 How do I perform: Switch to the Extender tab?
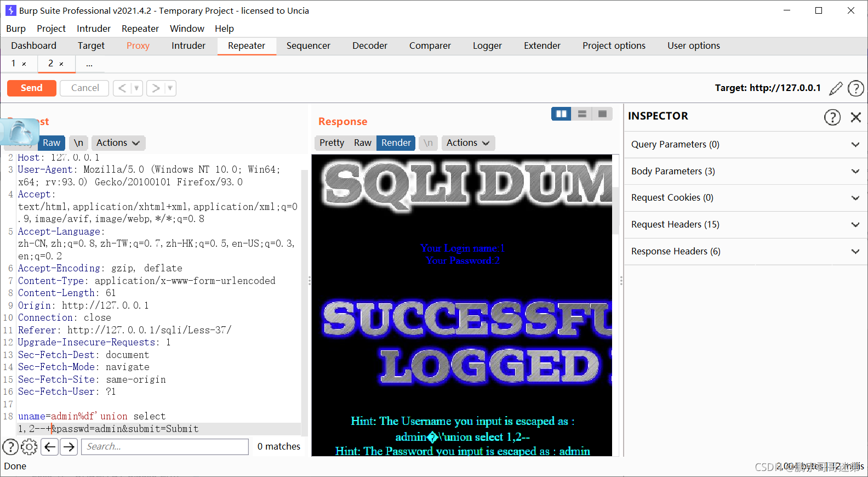pyautogui.click(x=542, y=46)
